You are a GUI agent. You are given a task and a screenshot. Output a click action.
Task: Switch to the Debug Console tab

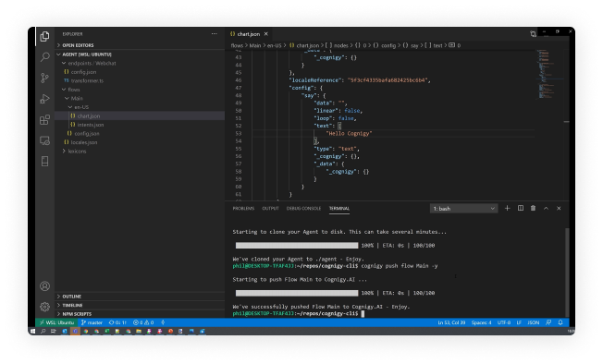(x=303, y=208)
